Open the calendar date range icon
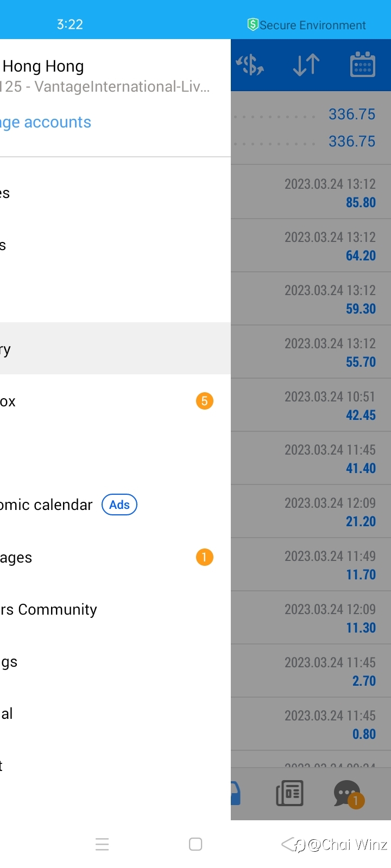The image size is (391, 868). click(362, 65)
